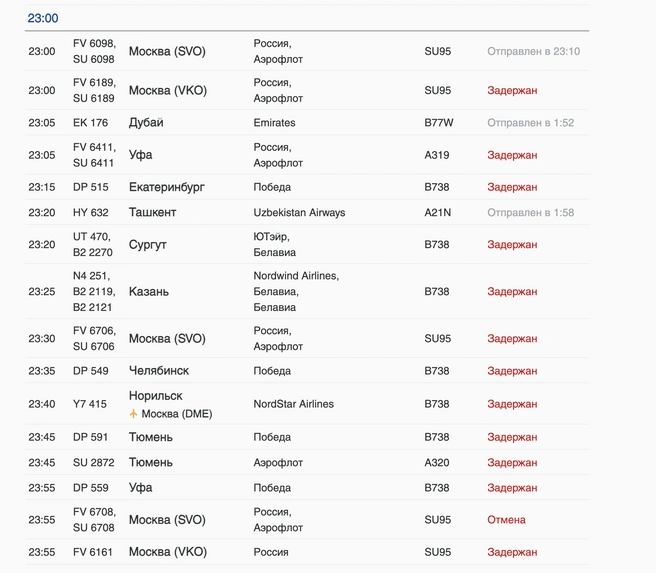
Task: Click the Отмена status of flight FV 6708
Action: coord(506,520)
